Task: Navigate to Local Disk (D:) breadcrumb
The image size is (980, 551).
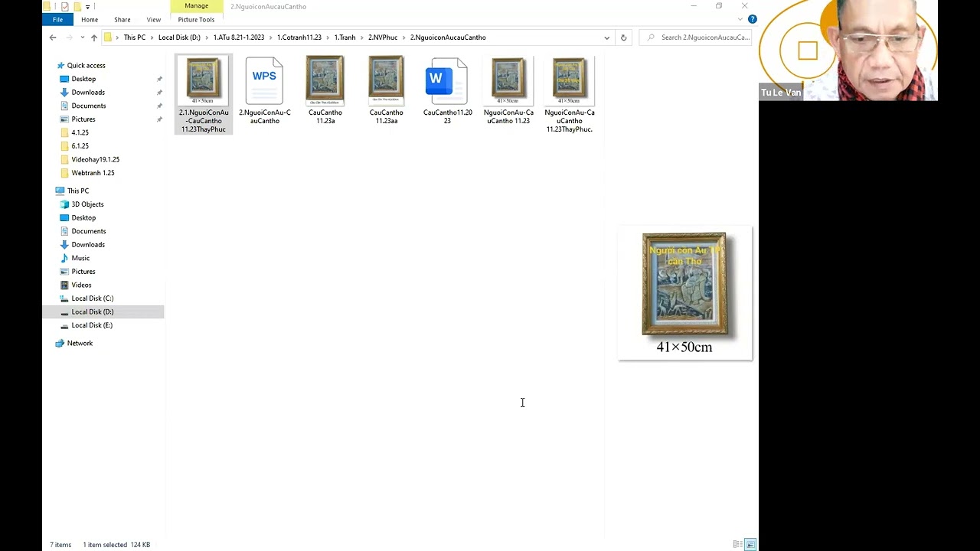Action: 179,37
